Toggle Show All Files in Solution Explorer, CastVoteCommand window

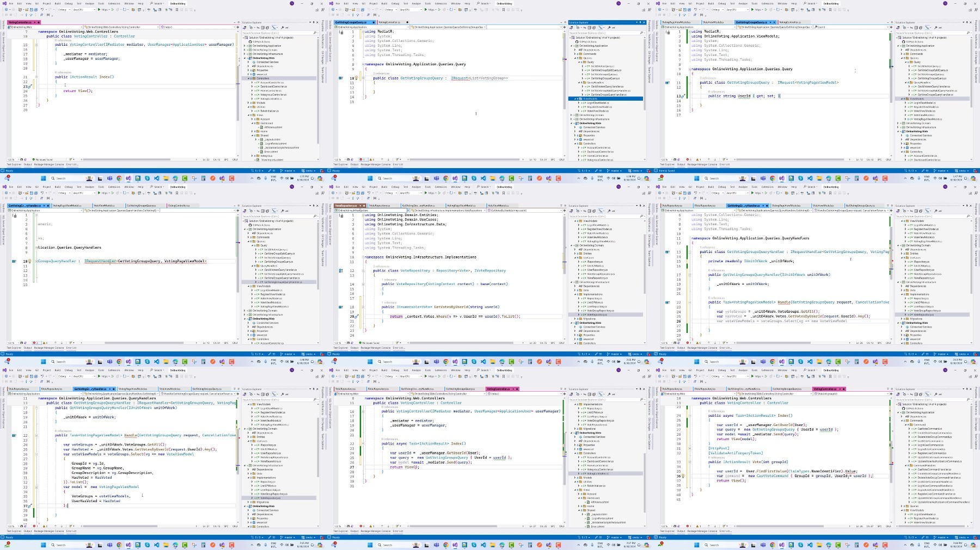point(921,394)
